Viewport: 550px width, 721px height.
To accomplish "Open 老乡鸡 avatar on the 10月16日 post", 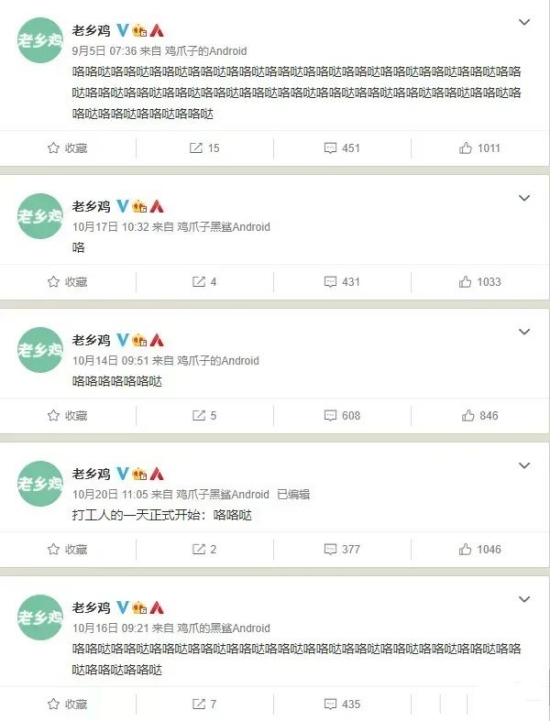I will pyautogui.click(x=40, y=617).
